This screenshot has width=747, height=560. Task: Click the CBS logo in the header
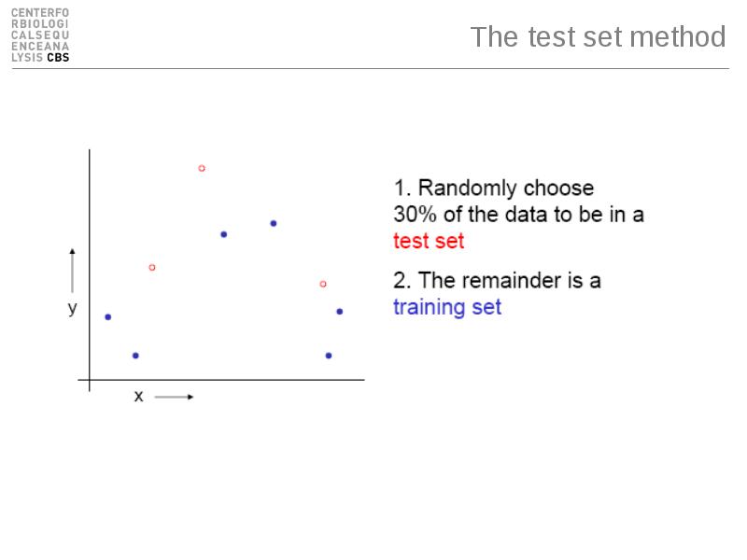point(40,35)
